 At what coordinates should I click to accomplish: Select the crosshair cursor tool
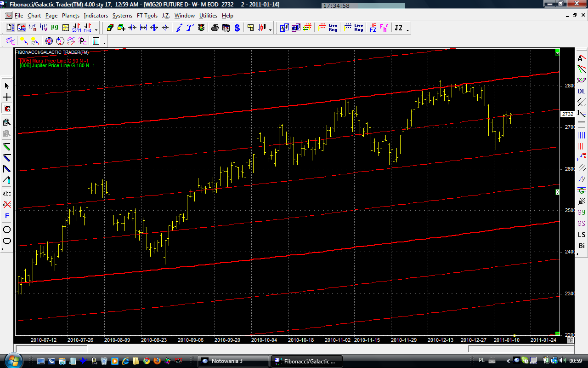[x=7, y=98]
